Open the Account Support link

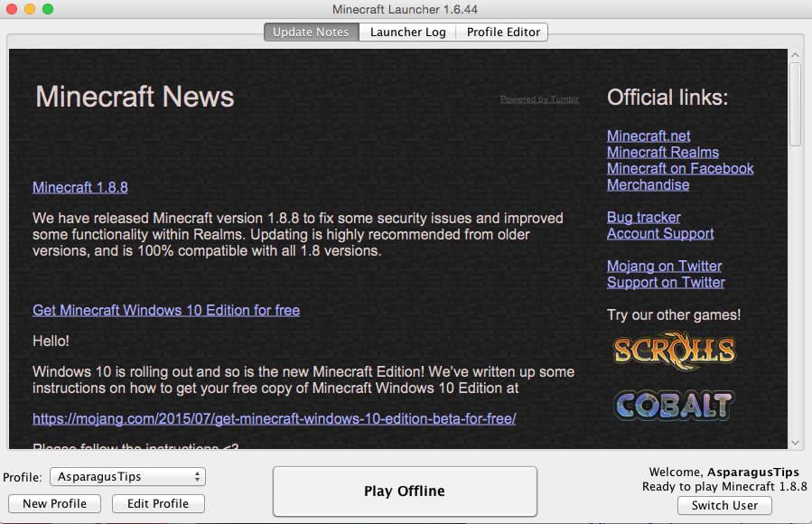click(660, 233)
